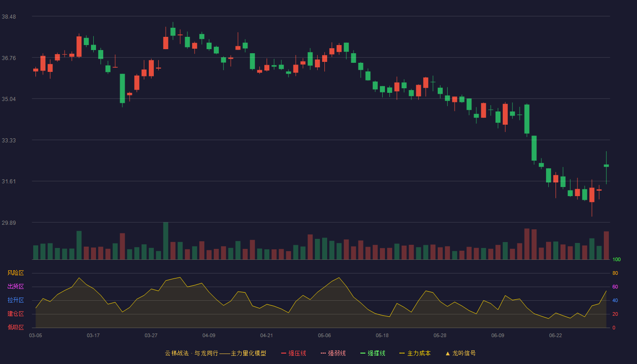Toggle the 主力成本 legend entry
The width and height of the screenshot is (637, 364).
(x=415, y=353)
